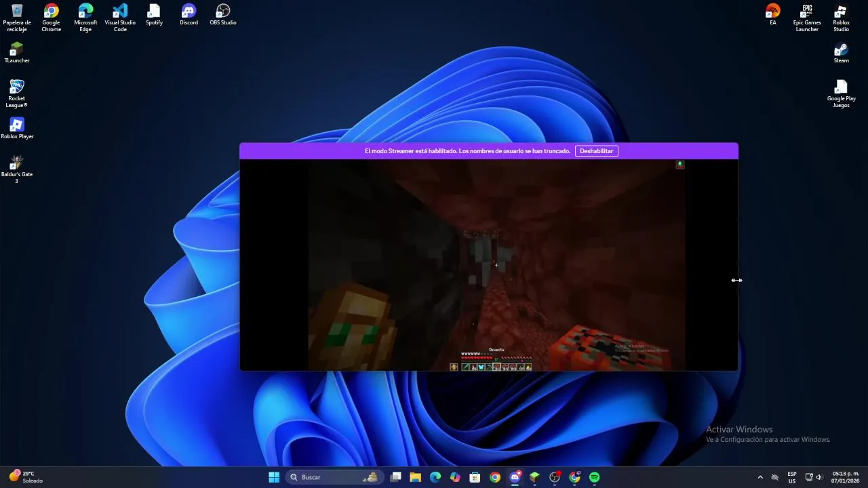Select the Epic Games Launcher desktop icon
Viewport: 868px width, 488px height.
click(x=807, y=18)
